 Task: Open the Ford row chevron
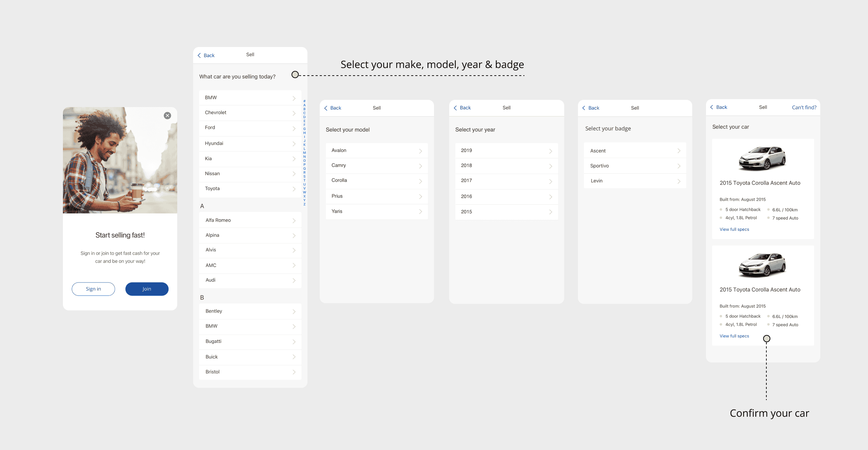tap(294, 128)
